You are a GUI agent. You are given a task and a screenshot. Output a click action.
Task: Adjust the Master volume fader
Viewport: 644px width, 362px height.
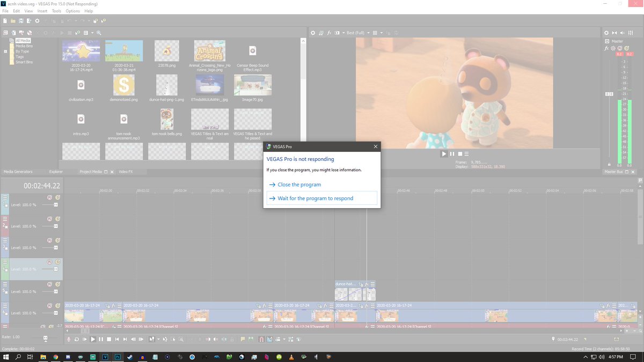(609, 94)
